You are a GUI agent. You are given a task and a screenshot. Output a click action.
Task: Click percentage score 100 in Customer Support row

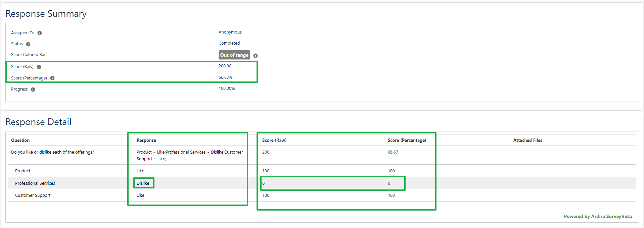(x=391, y=195)
